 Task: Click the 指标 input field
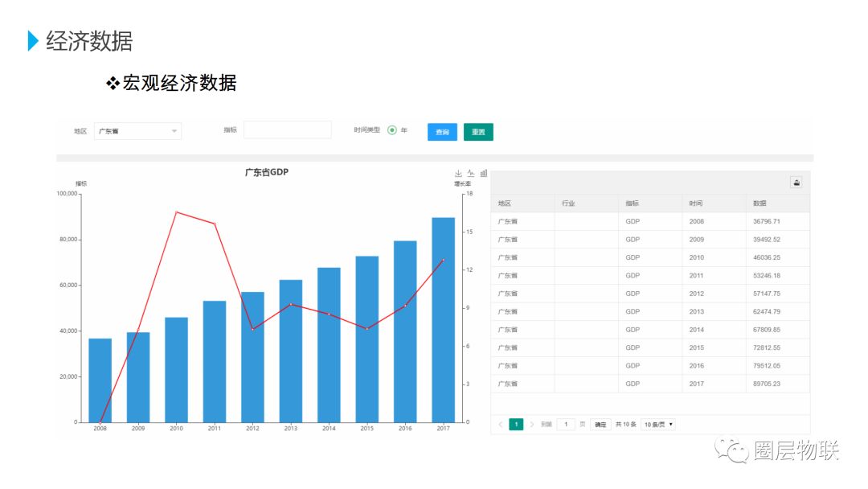click(287, 130)
